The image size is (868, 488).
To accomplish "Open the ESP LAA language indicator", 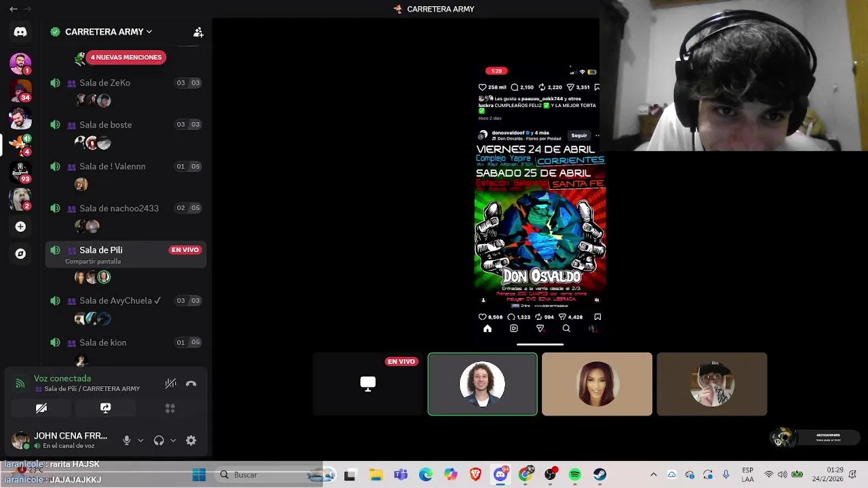I will pyautogui.click(x=748, y=474).
